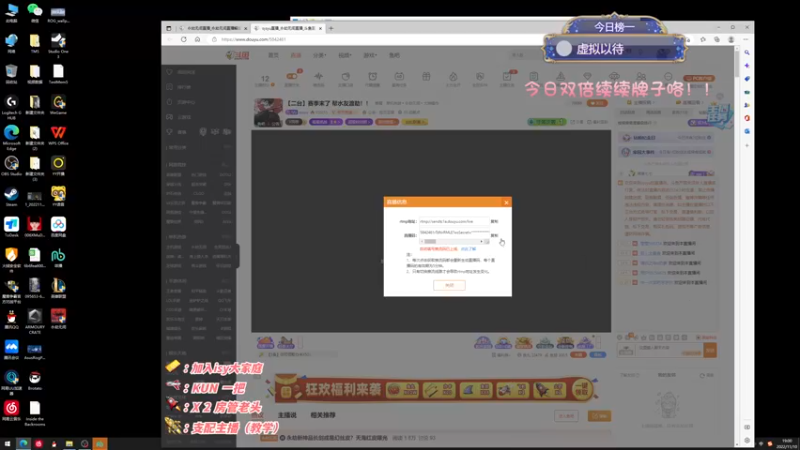Image resolution: width=800 pixels, height=450 pixels.
Task: Click the orange send button in chat
Action: coord(710,350)
